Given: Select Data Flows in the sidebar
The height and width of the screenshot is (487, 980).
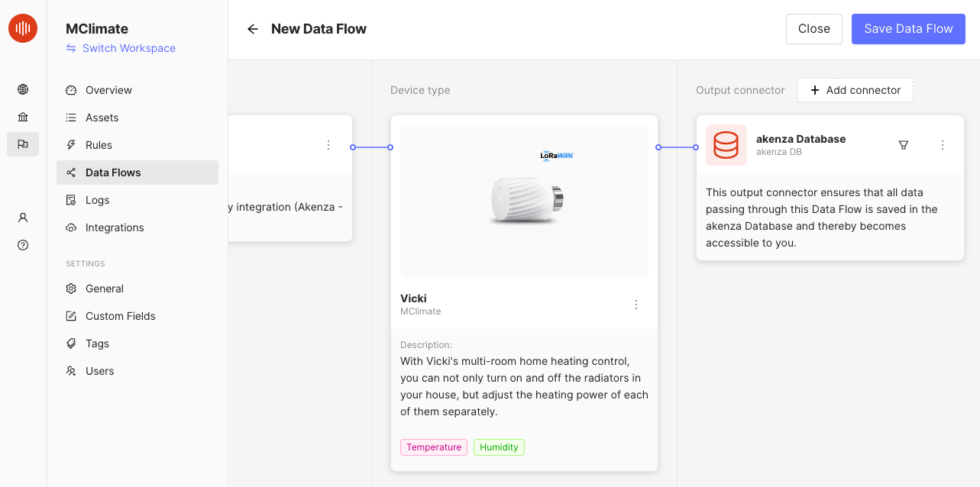Looking at the screenshot, I should click(137, 173).
